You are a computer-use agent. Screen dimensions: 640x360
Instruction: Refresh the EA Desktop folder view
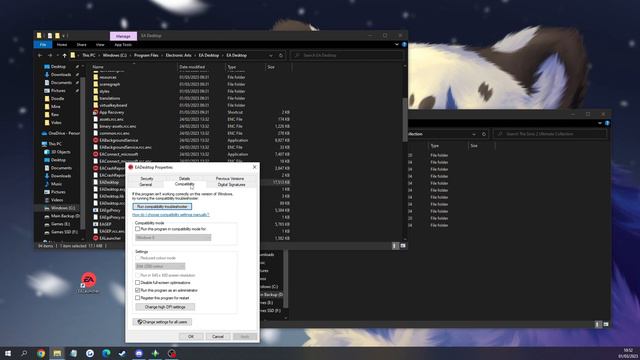coord(281,55)
